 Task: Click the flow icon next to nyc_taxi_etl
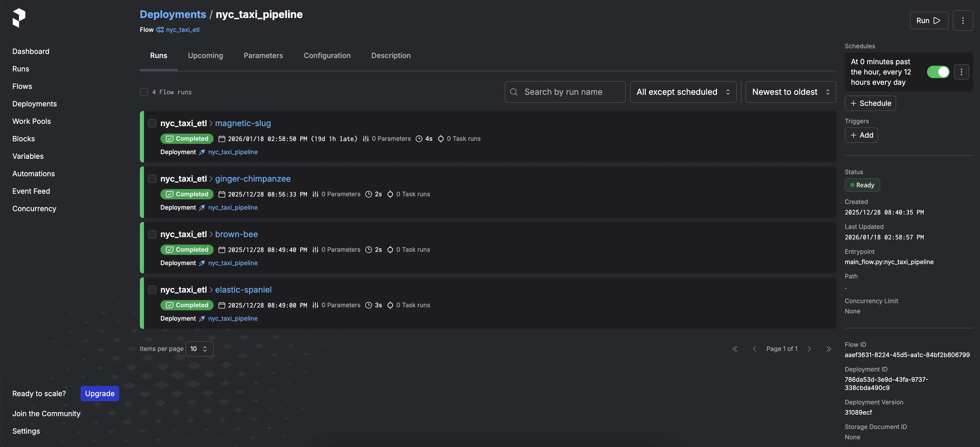point(160,30)
